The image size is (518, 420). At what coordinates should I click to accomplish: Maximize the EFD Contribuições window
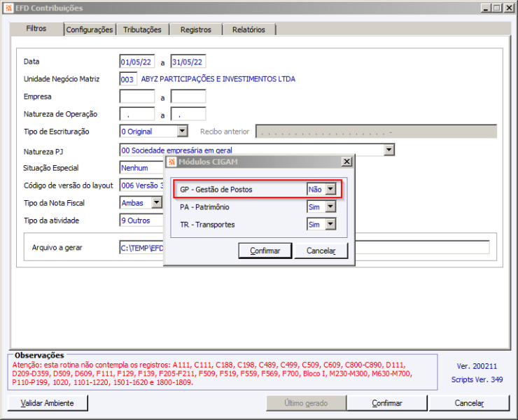coord(496,8)
